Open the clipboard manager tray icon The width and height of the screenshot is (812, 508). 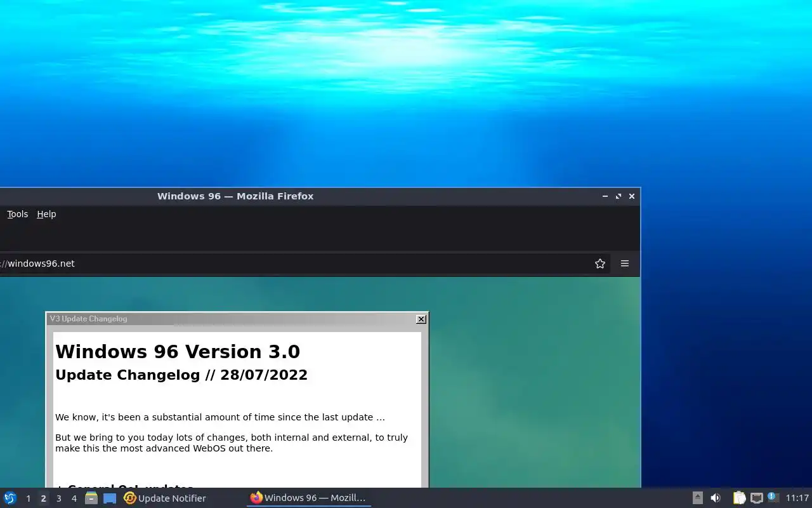coord(739,498)
